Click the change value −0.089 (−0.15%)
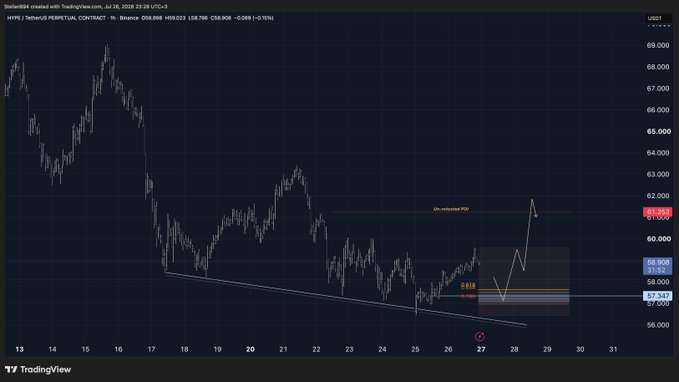Viewport: 679px width, 382px height. click(254, 18)
